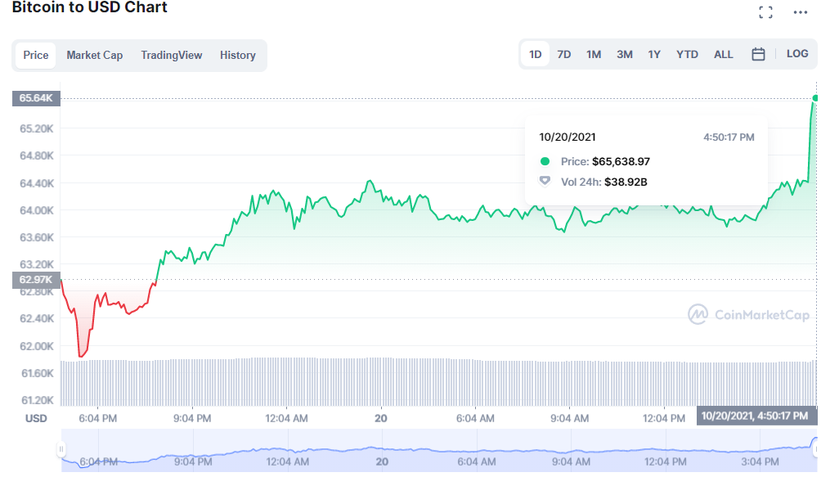
Task: Select the YTD time range
Action: [687, 54]
